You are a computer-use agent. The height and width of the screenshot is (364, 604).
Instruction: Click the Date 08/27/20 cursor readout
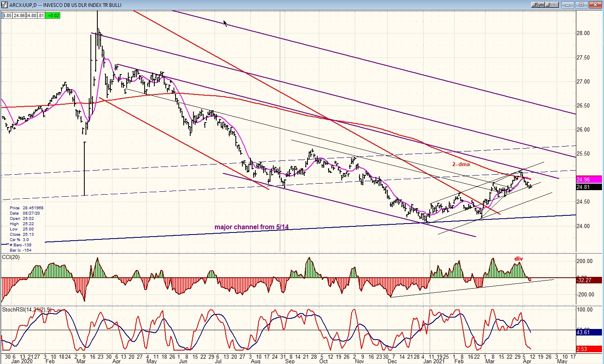click(x=25, y=213)
